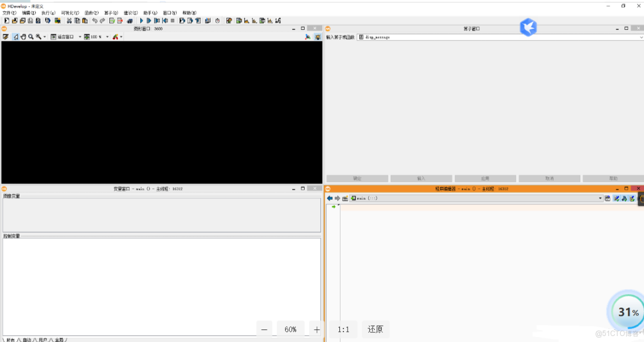The width and height of the screenshot is (644, 342).
Task: Open the main (:::) procedure dropdown
Action: [476, 198]
